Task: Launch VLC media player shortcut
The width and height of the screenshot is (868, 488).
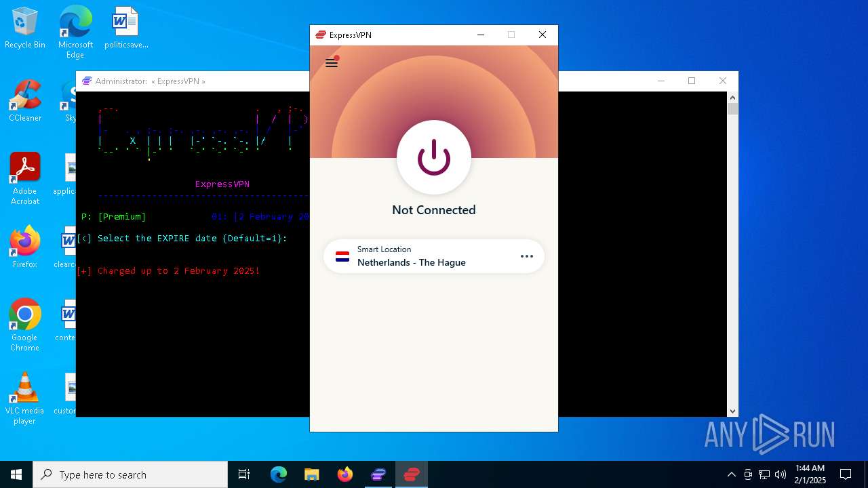Action: tap(25, 399)
